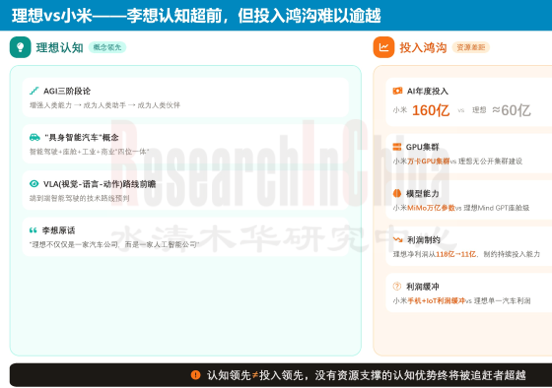Click the conclusion text 认知领先≠投入领先

click(255, 375)
